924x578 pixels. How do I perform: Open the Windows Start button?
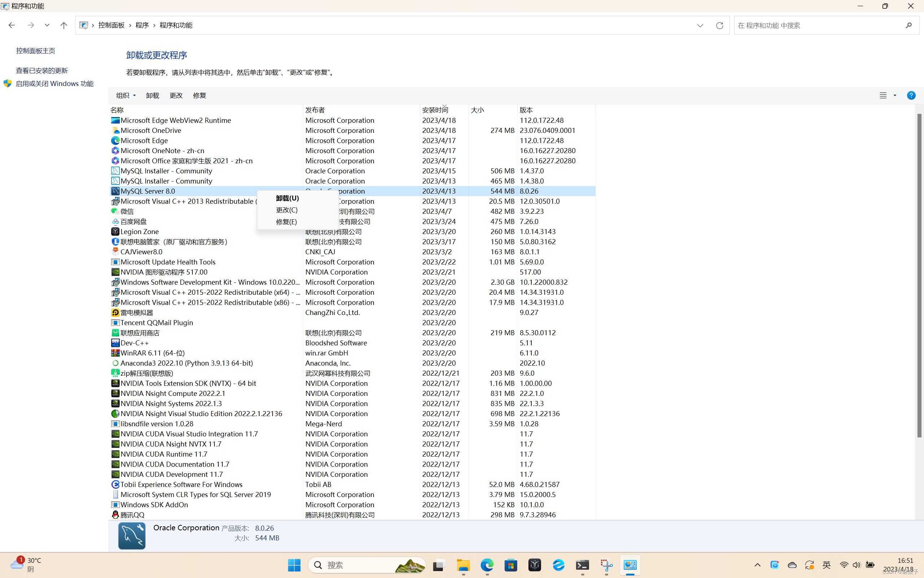click(294, 565)
